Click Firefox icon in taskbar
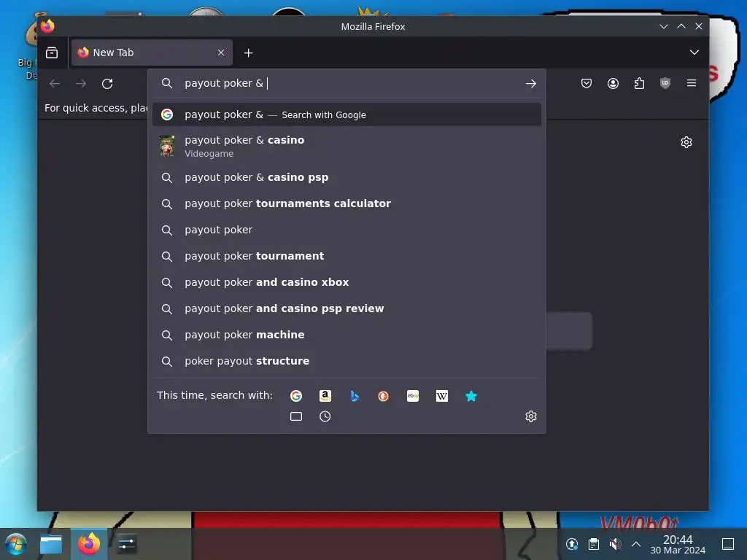This screenshot has height=560, width=747. [x=89, y=544]
